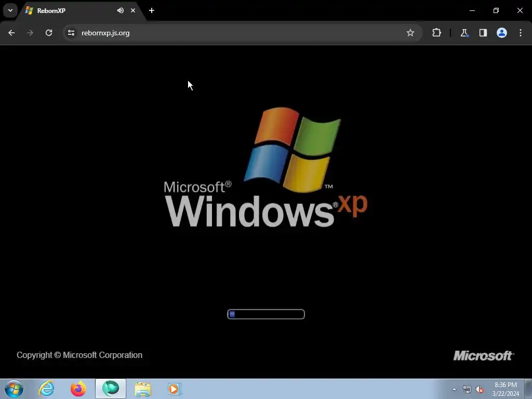The width and height of the screenshot is (532, 399).
Task: Minimize the Chrome window
Action: coord(472,10)
